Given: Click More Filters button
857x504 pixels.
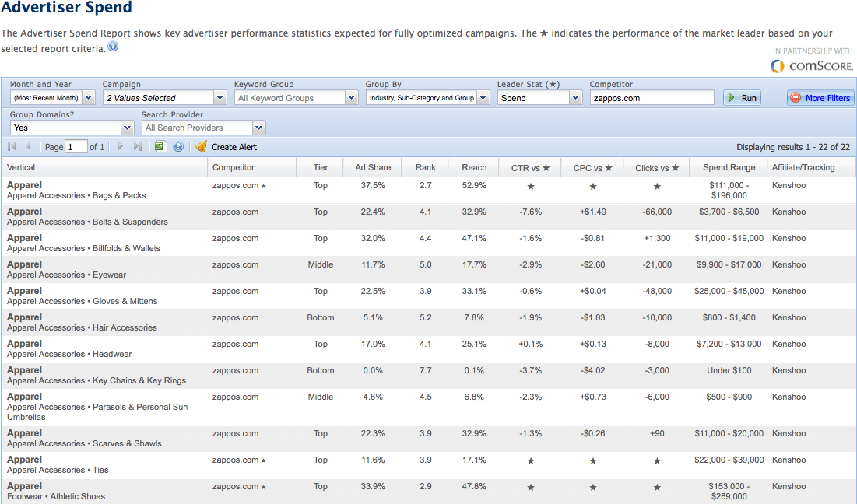Looking at the screenshot, I should pyautogui.click(x=820, y=98).
